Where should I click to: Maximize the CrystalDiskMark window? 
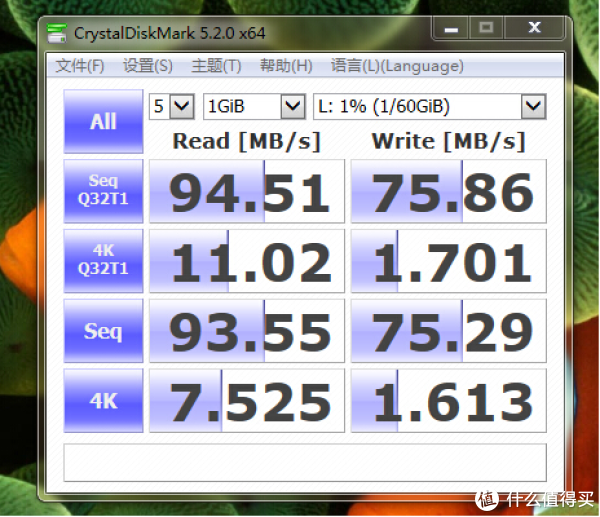coord(486,28)
